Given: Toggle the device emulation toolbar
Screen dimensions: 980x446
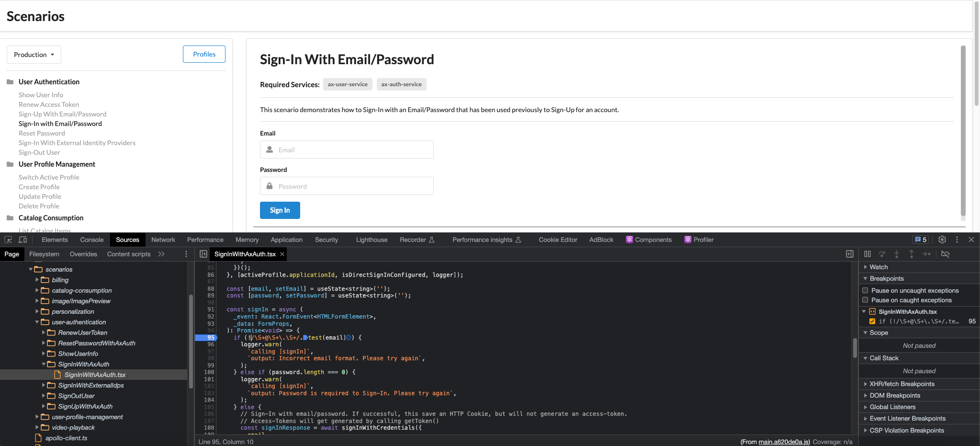Looking at the screenshot, I should pos(23,239).
